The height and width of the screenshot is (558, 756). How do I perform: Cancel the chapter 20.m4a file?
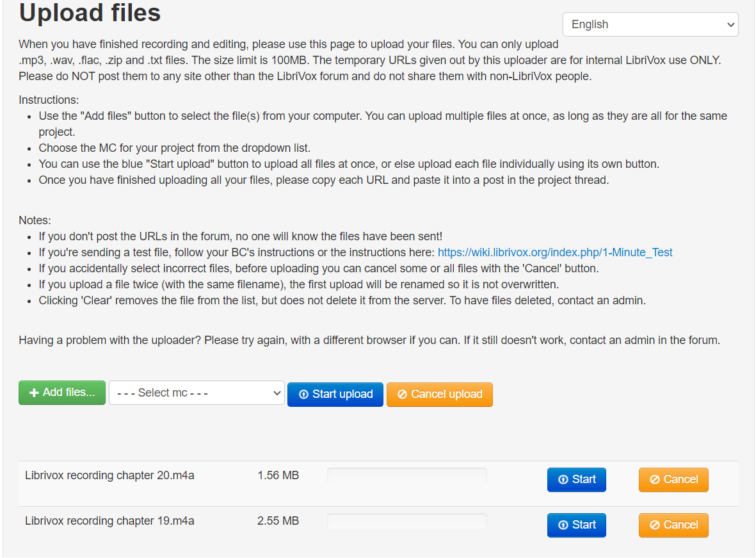click(673, 479)
